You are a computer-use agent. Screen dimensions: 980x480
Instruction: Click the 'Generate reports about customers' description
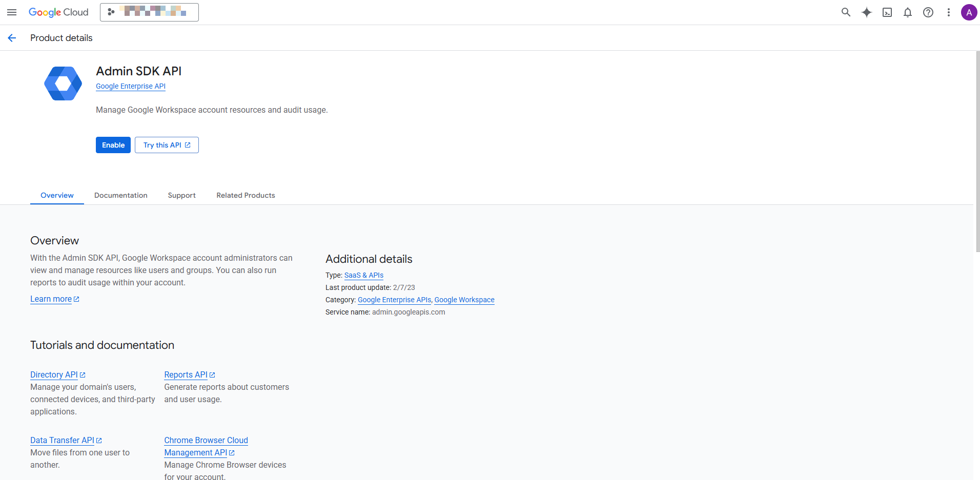[227, 393]
